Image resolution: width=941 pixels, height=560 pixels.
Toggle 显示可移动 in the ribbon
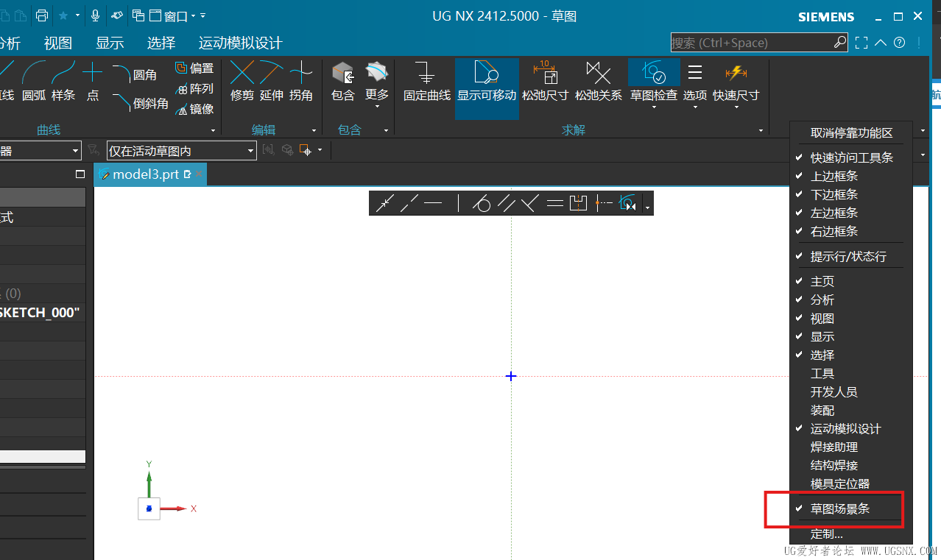[487, 82]
